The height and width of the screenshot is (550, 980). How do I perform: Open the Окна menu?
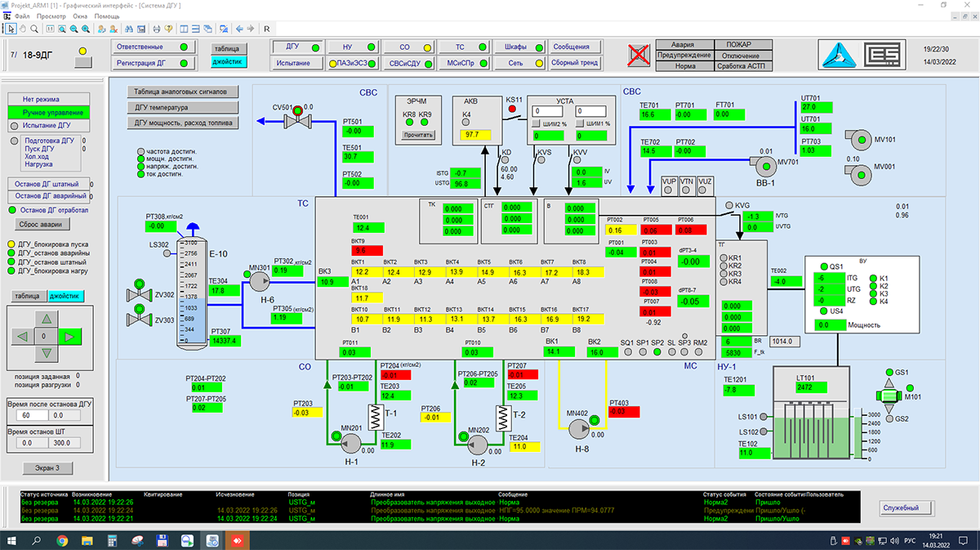click(81, 16)
